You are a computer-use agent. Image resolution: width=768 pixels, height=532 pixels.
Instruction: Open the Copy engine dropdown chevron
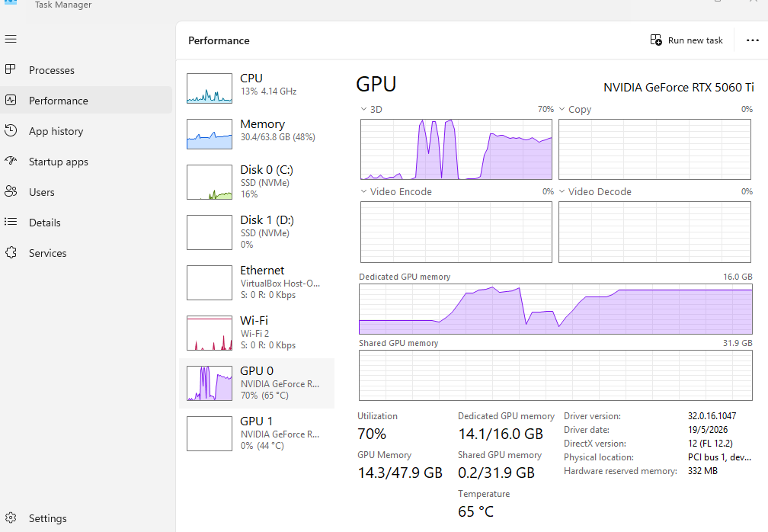click(562, 109)
